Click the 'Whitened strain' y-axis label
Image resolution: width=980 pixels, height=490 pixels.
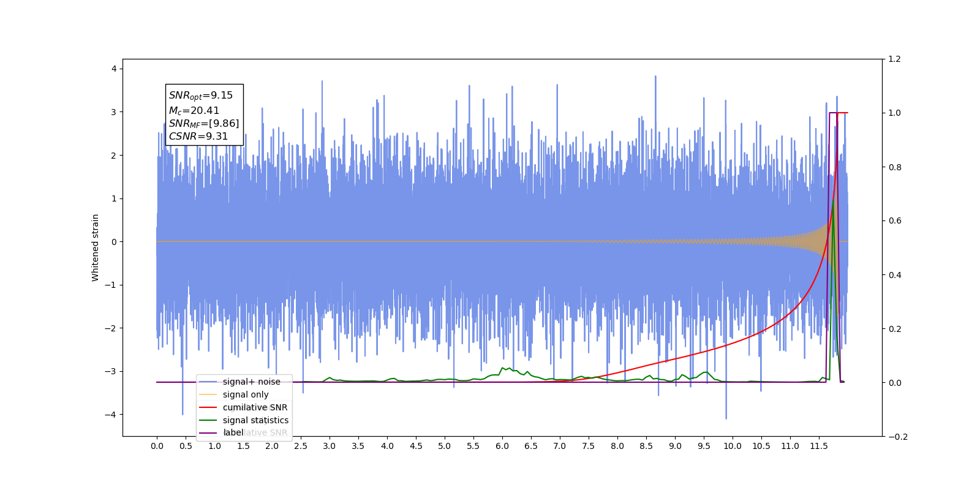[95, 247]
